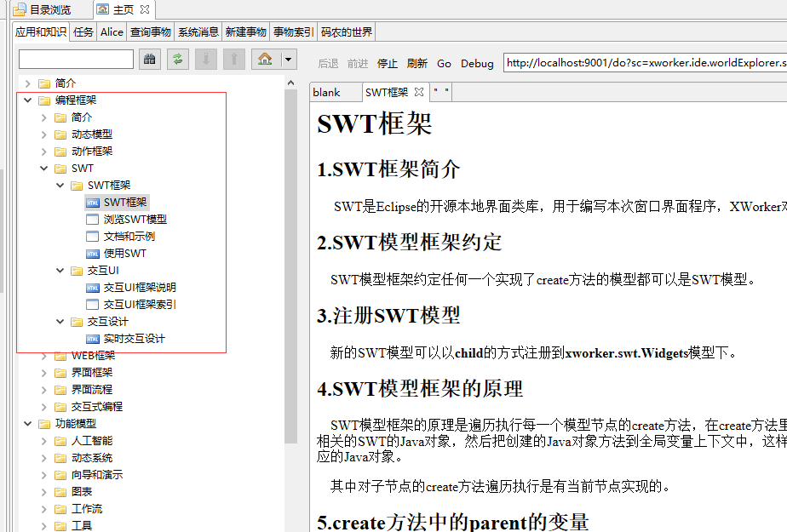Image resolution: width=787 pixels, height=532 pixels.
Task: Open the 新建事物 tab
Action: (x=245, y=32)
